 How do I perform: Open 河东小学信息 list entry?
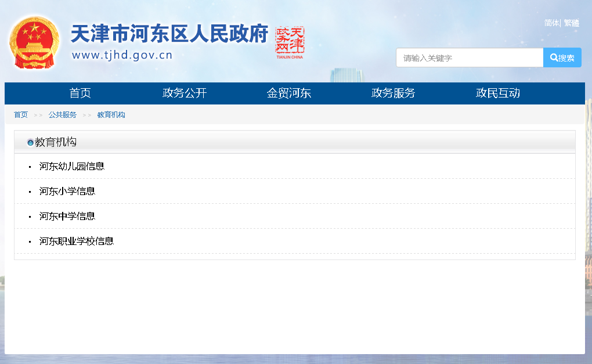[x=67, y=192]
